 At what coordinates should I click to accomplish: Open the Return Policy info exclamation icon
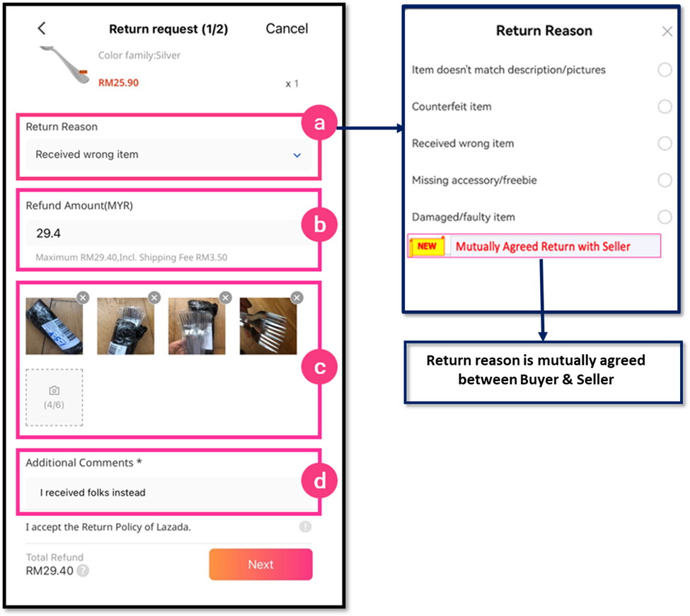point(306,527)
